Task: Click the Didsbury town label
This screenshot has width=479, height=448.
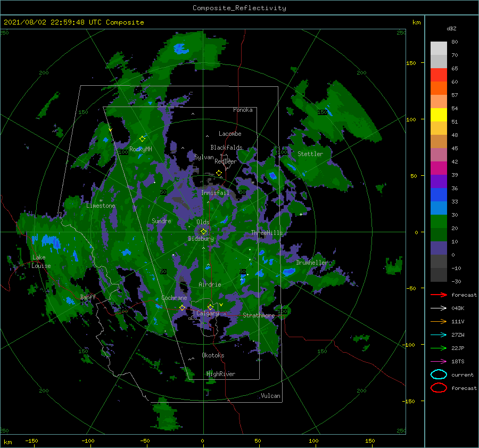Action: coord(201,239)
